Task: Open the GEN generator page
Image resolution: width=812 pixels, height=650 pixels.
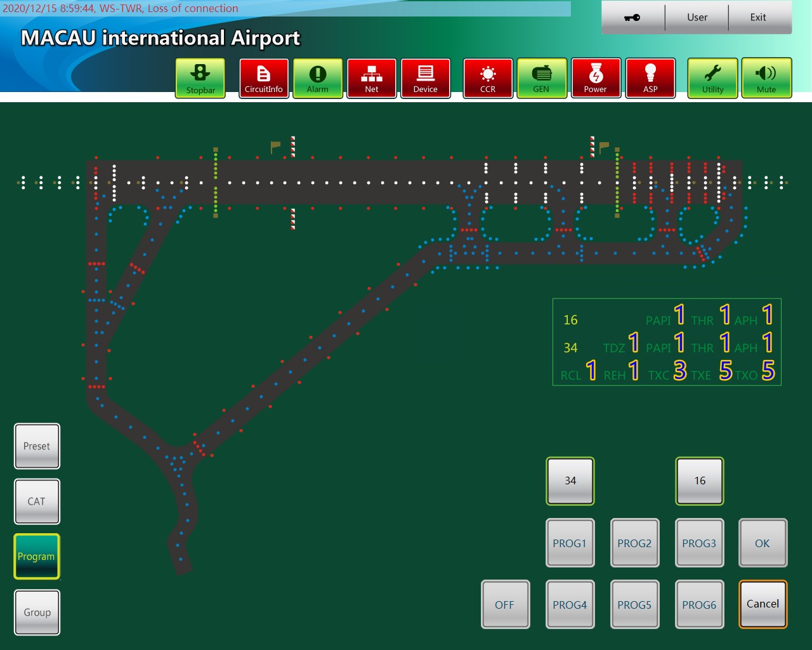Action: pyautogui.click(x=542, y=78)
